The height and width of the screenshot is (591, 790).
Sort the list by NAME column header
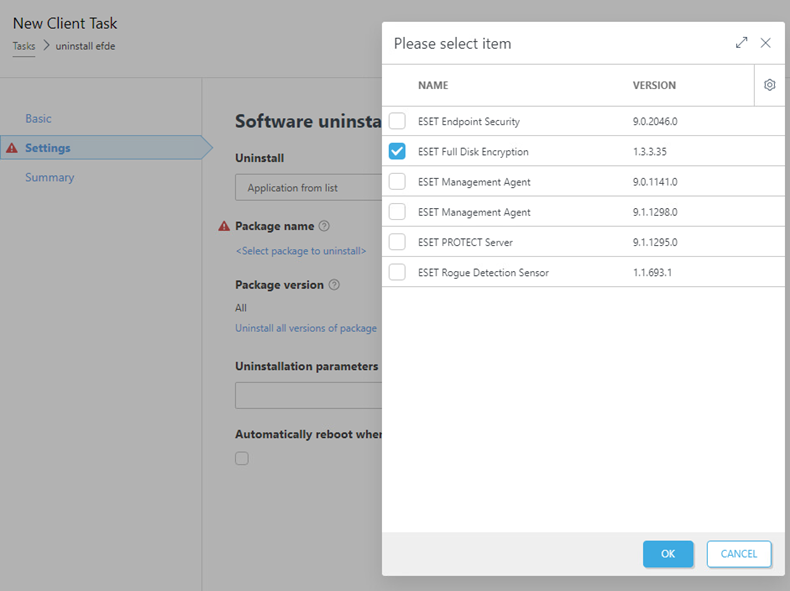[x=433, y=85]
